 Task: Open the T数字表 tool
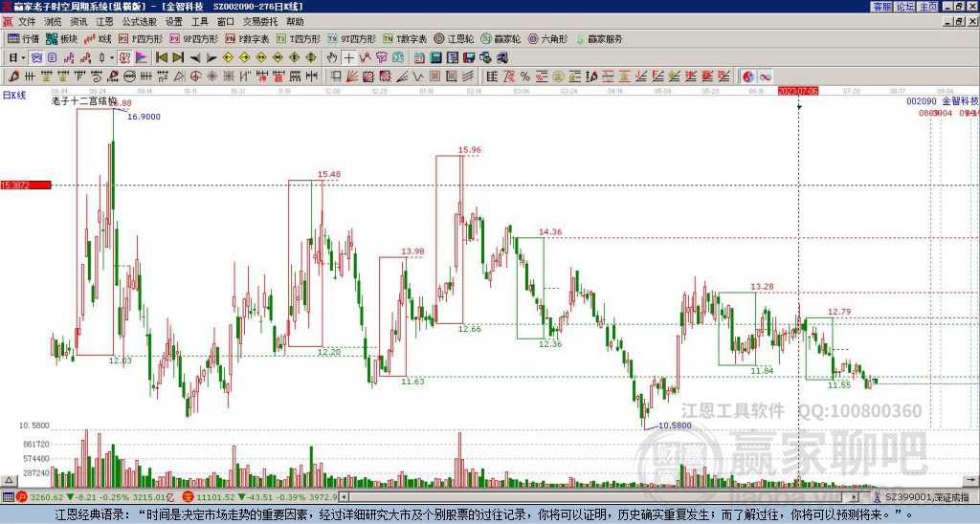405,38
